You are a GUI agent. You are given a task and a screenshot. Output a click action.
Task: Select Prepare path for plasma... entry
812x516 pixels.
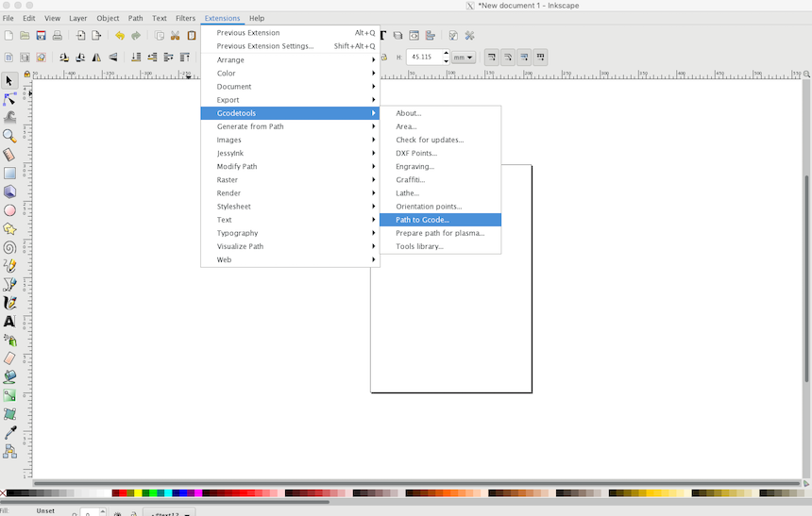[x=440, y=233]
